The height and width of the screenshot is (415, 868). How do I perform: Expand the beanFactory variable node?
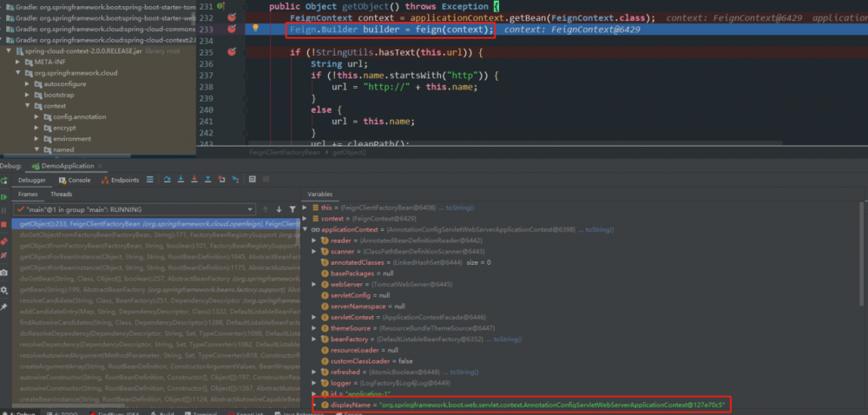(x=313, y=339)
